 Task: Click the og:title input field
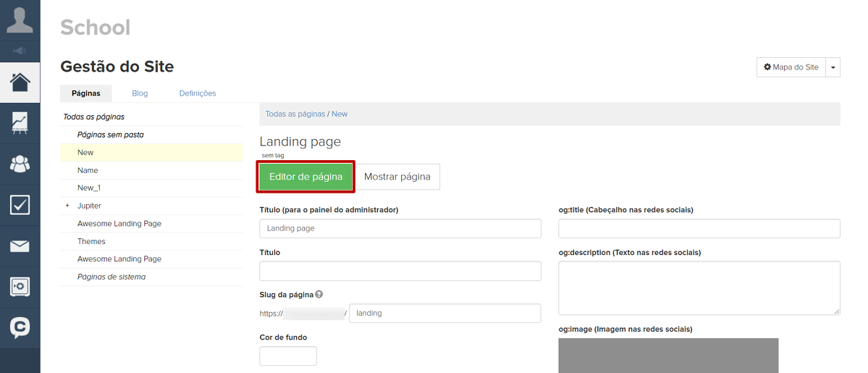[x=699, y=229]
